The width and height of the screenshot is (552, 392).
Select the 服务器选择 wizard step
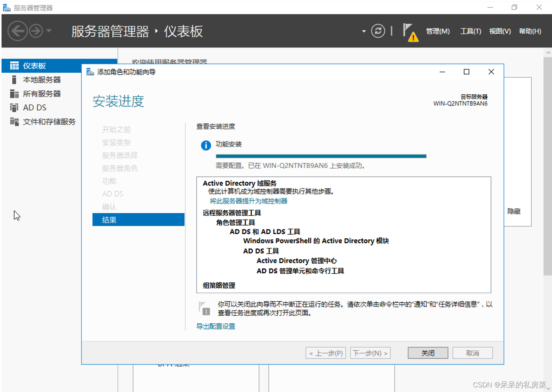tap(120, 155)
